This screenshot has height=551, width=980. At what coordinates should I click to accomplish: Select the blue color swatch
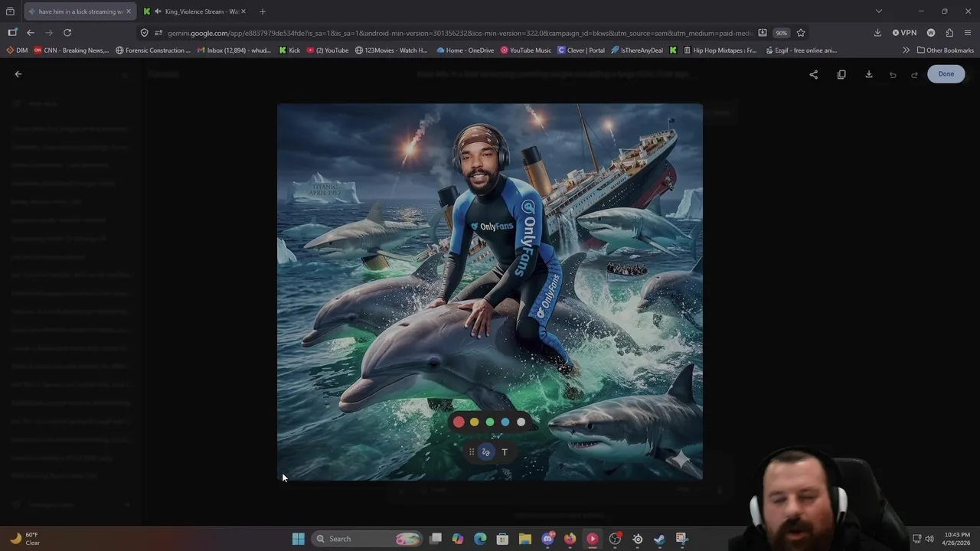pos(505,422)
